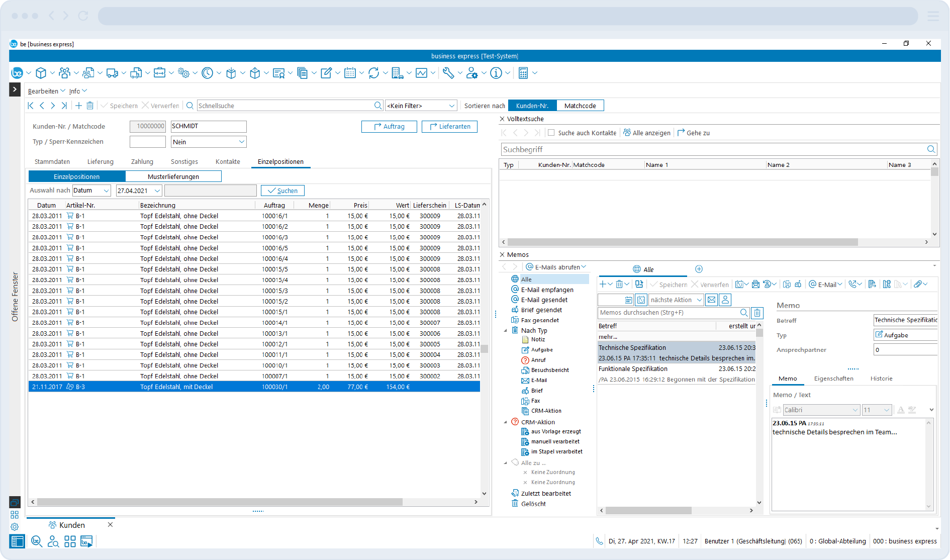Switch to Musterlieferungen view
Image resolution: width=950 pixels, height=560 pixels.
coord(173,176)
